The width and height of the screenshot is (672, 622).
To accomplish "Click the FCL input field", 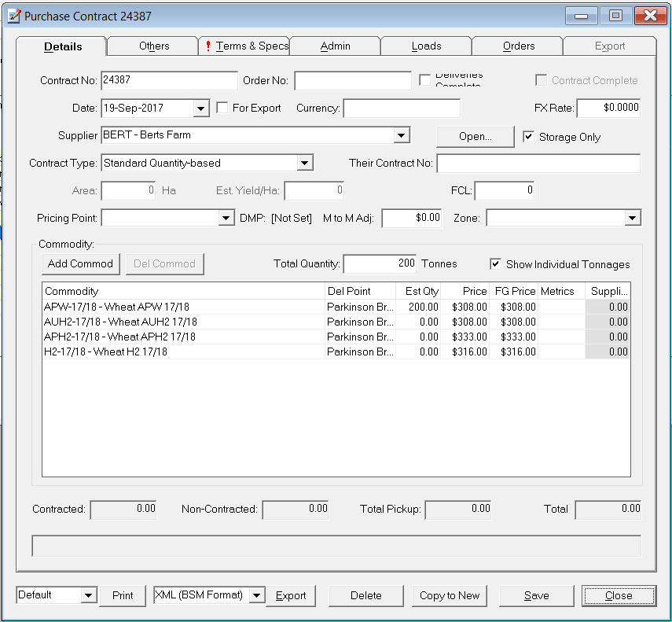I will 505,190.
